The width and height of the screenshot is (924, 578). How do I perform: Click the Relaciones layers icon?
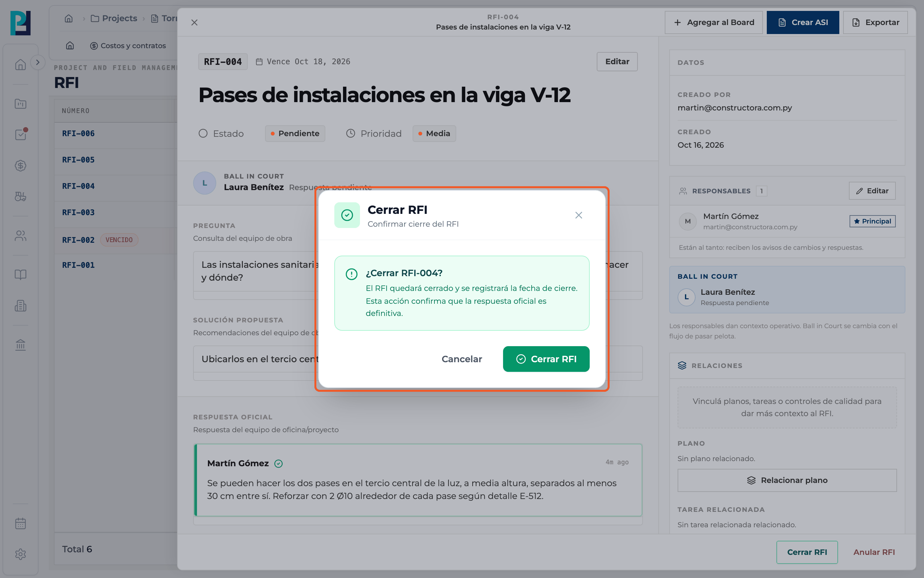682,365
